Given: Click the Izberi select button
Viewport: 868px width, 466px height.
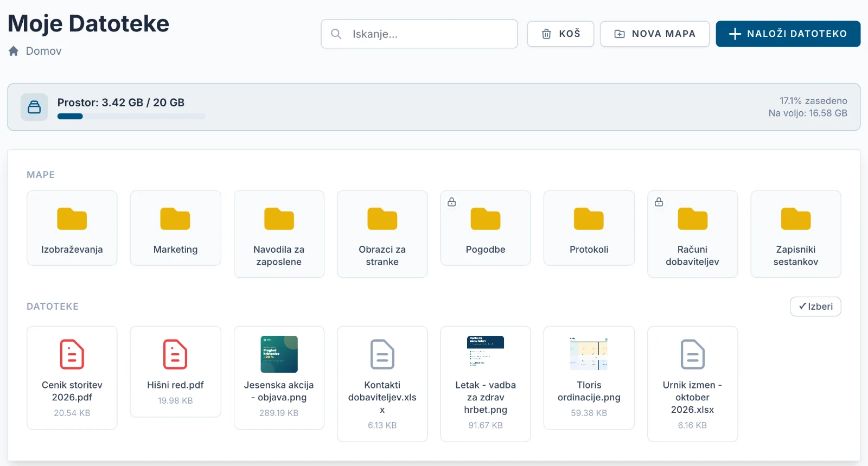Looking at the screenshot, I should pos(815,307).
